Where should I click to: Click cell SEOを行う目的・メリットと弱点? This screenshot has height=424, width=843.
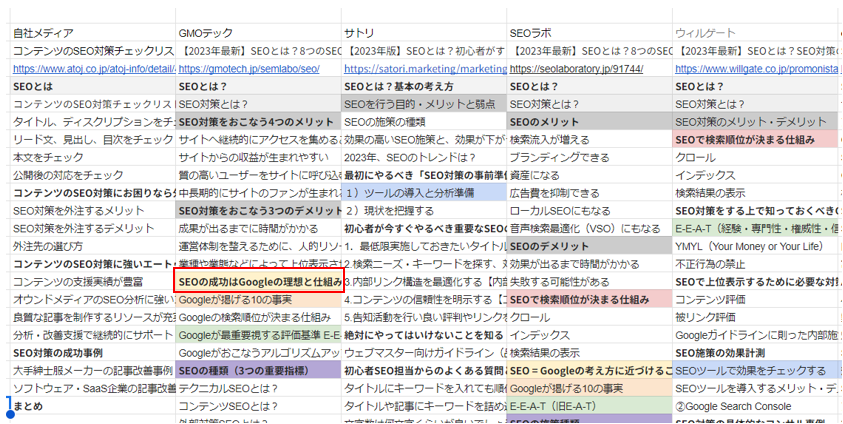tap(424, 104)
